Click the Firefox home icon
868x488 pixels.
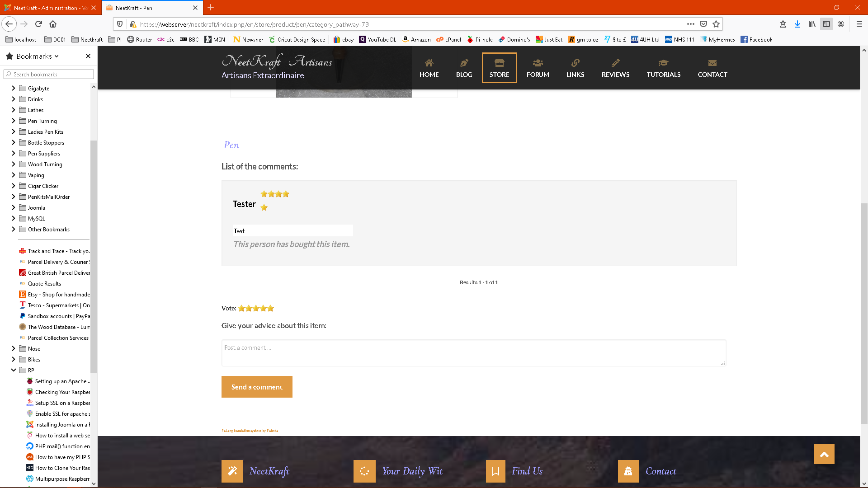[53, 24]
